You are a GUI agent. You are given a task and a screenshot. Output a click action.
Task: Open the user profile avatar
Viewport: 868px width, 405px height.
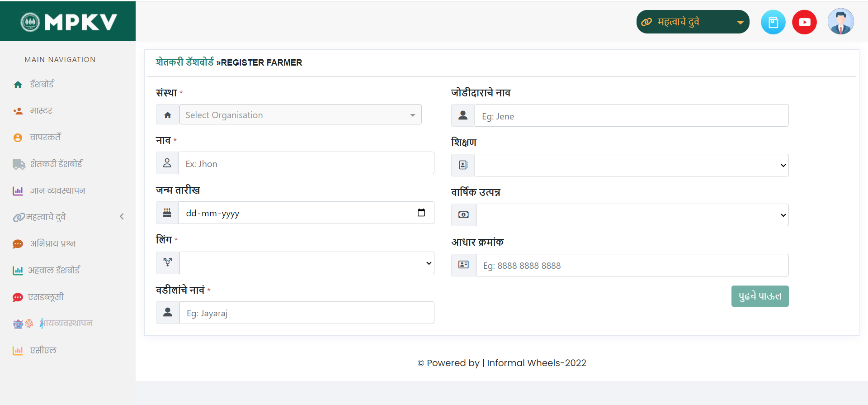click(840, 22)
